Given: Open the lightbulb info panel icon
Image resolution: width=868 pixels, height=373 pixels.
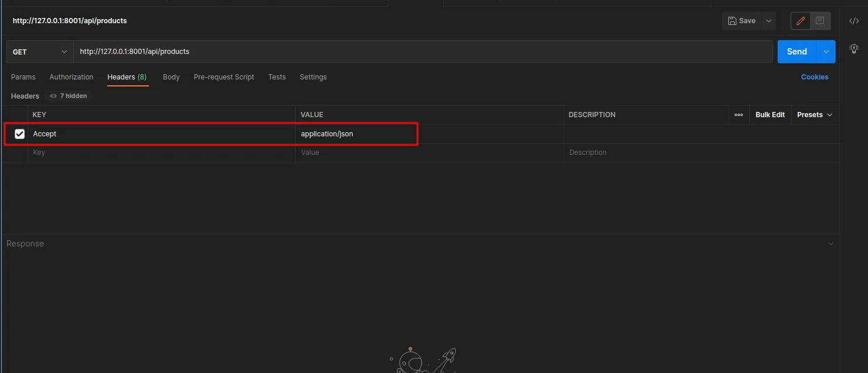Looking at the screenshot, I should (x=854, y=49).
